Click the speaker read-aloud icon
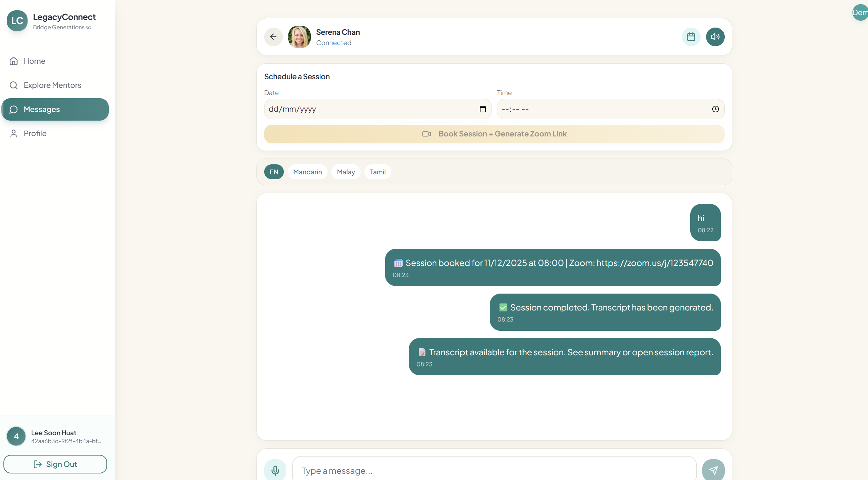The height and width of the screenshot is (480, 868). point(715,37)
